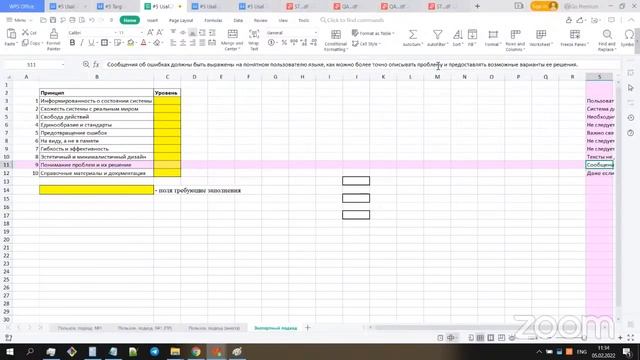The width and height of the screenshot is (640, 360).
Task: Click the Paste icon
Action: click(x=11, y=34)
